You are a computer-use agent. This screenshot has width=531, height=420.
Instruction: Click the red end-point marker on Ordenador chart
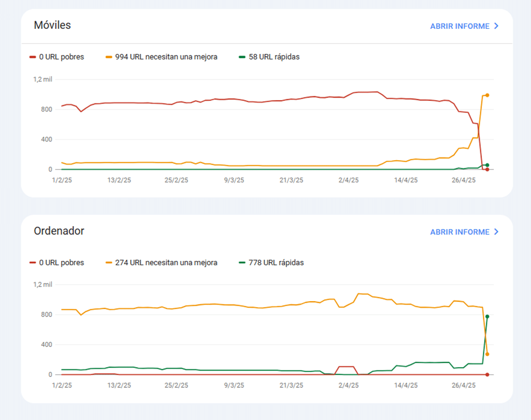pyautogui.click(x=487, y=375)
